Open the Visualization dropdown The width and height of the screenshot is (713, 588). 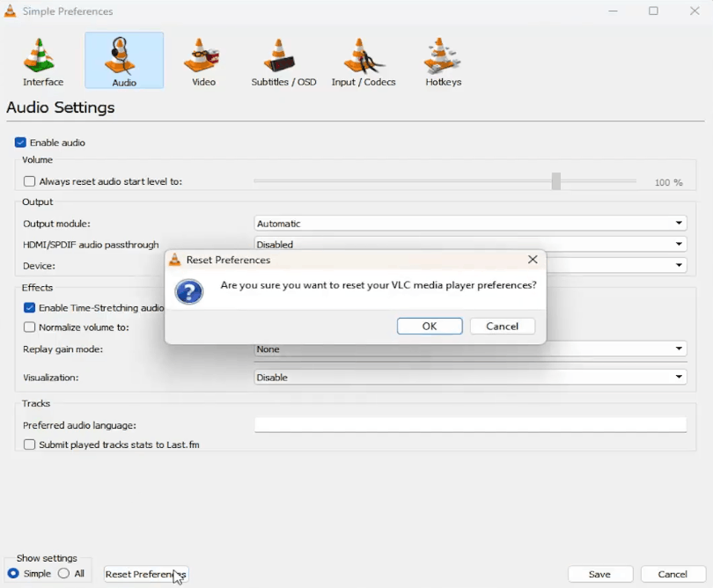click(x=678, y=377)
